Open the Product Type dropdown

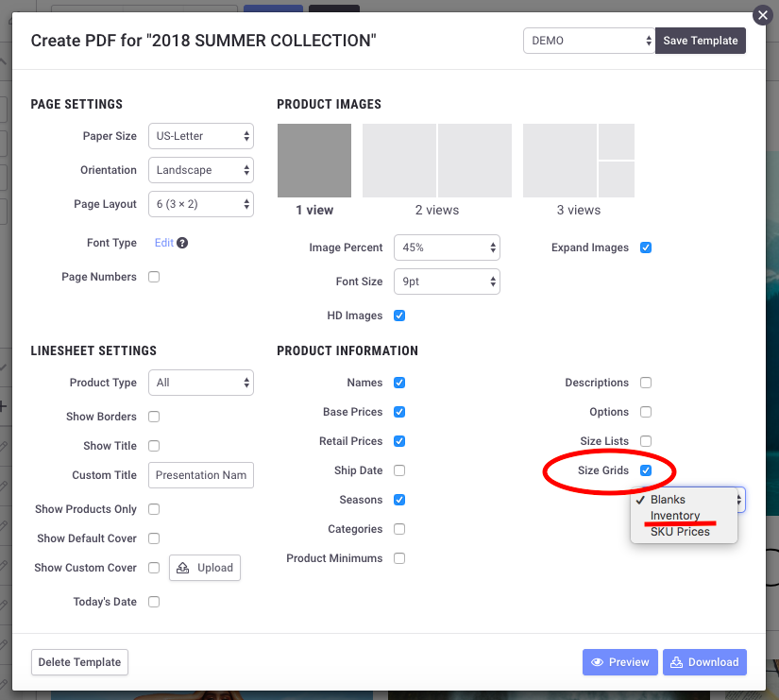(200, 384)
